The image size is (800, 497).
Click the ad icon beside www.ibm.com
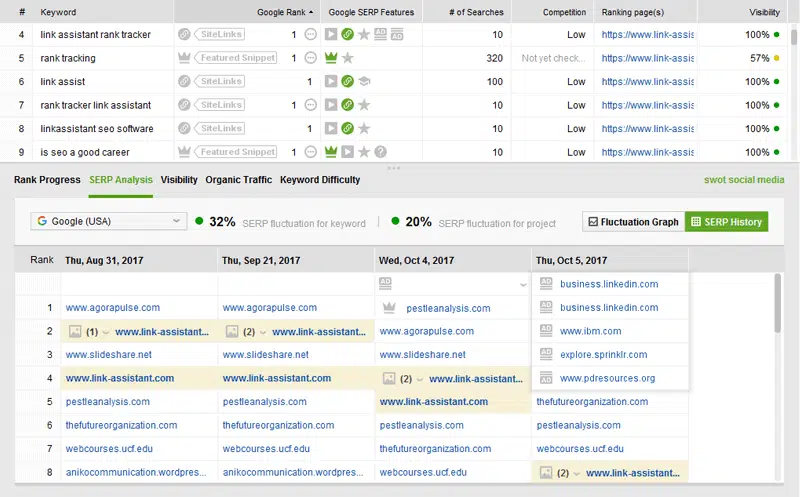tap(546, 331)
